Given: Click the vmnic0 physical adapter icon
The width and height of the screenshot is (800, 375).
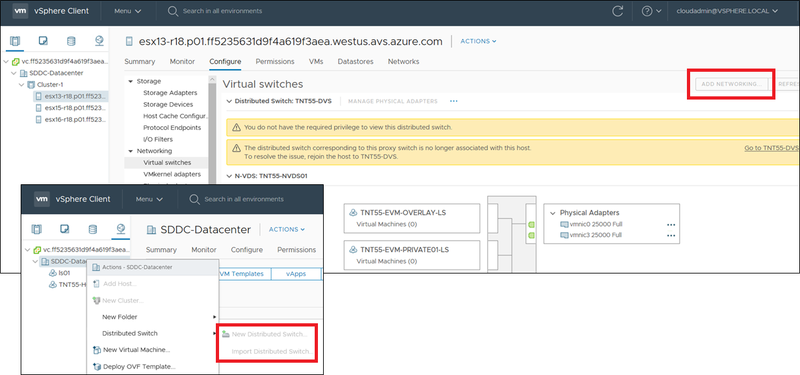Looking at the screenshot, I should [564, 224].
